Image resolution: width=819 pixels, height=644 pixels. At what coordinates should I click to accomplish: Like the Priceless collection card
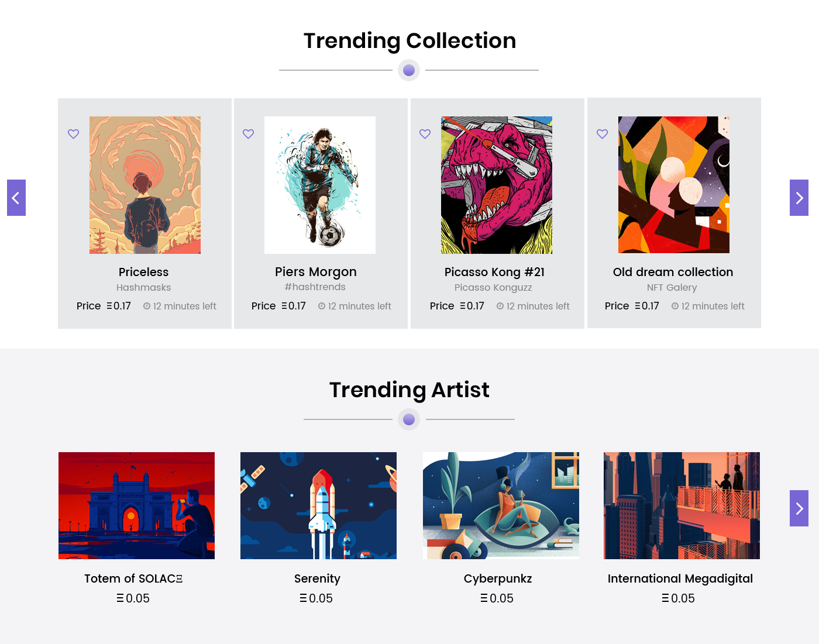click(x=73, y=134)
